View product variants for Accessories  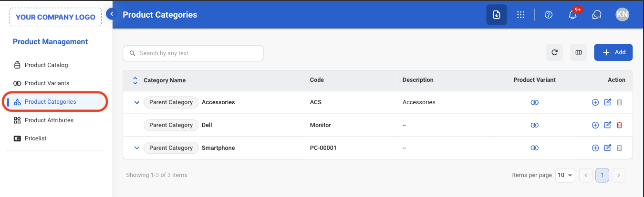(x=535, y=102)
